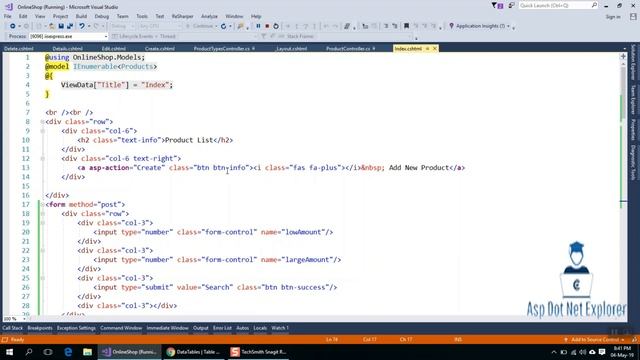640x360 pixels.
Task: Click Add to Source Control
Action: [x=594, y=340]
